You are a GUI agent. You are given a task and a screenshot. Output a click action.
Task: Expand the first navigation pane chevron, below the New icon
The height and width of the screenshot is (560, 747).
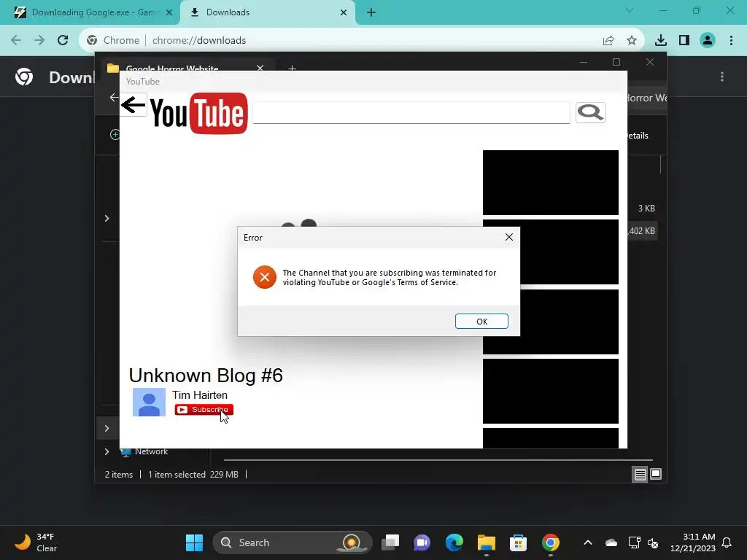[107, 218]
